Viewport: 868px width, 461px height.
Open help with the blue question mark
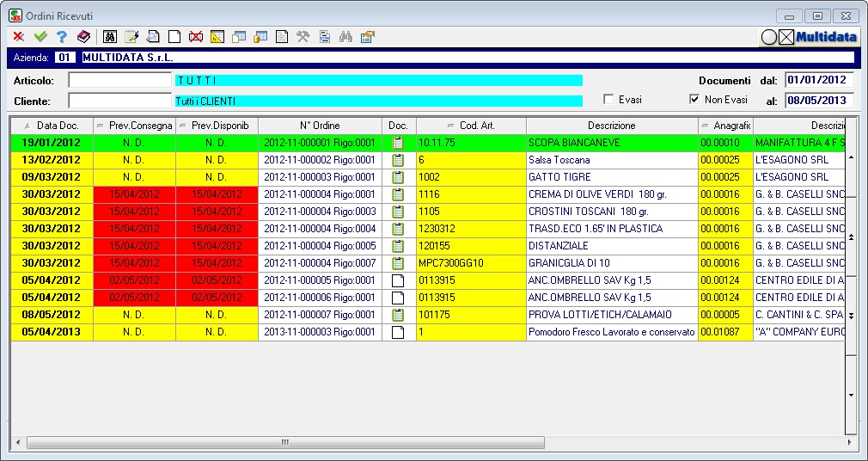[x=62, y=37]
